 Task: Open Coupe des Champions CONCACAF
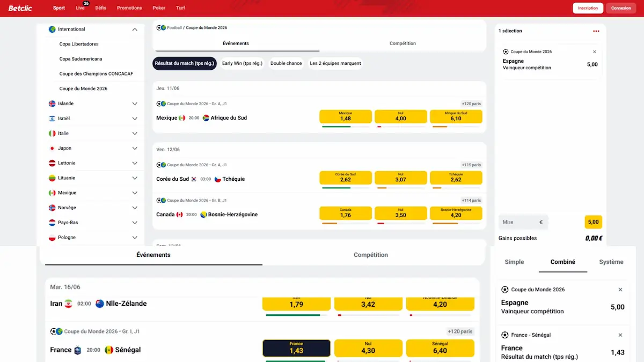point(96,73)
